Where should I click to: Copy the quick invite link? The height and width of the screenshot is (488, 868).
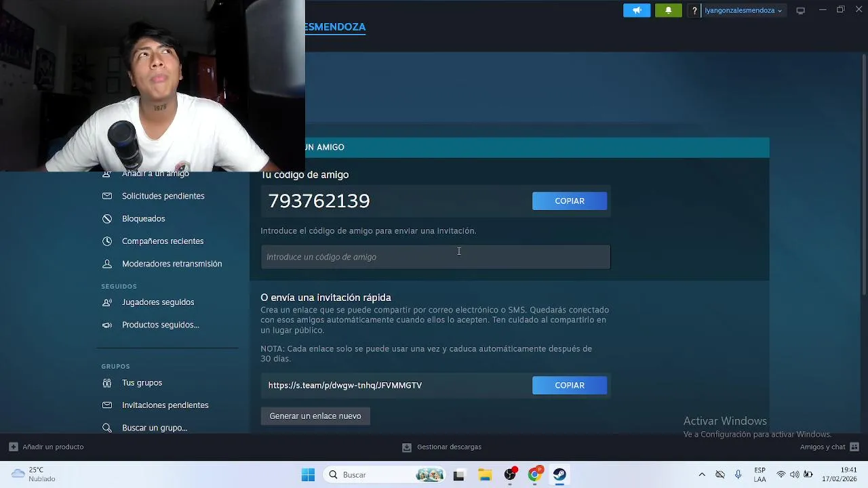point(570,385)
